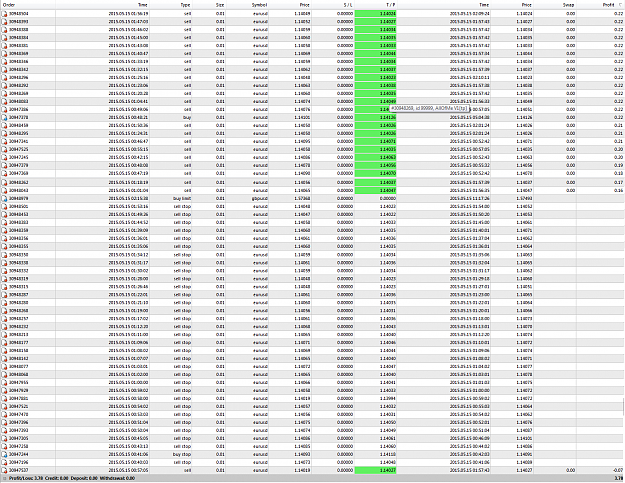The width and height of the screenshot is (625, 483).
Task: Select order number 30947244
Action: pos(19,454)
